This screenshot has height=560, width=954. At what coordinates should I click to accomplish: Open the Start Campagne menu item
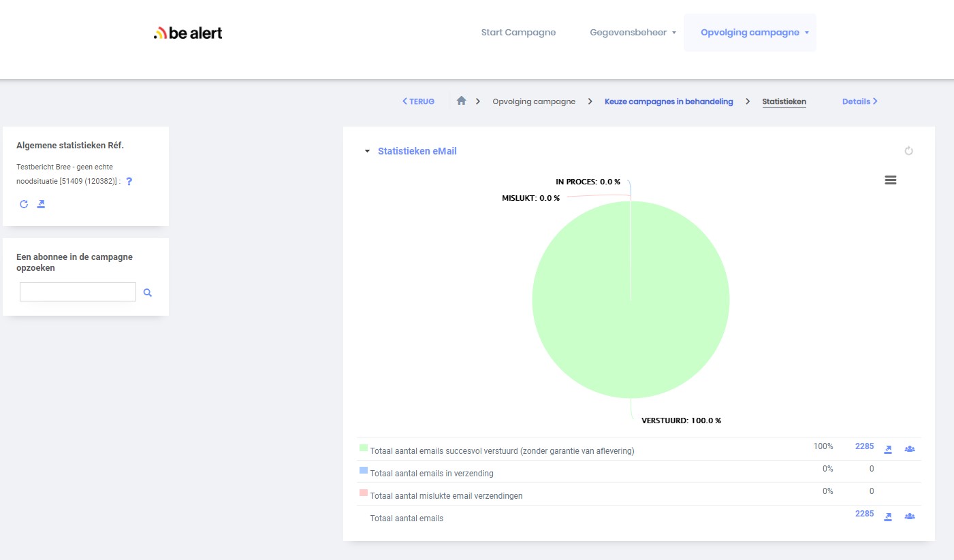point(518,32)
